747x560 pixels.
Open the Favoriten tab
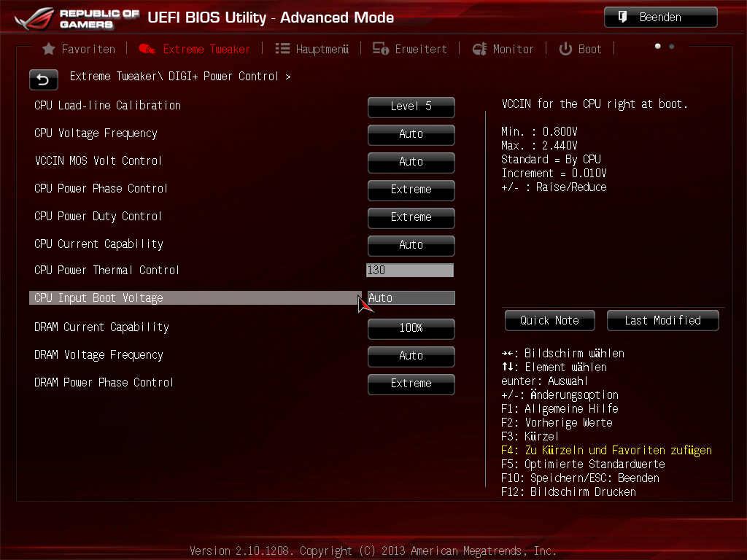(x=79, y=49)
